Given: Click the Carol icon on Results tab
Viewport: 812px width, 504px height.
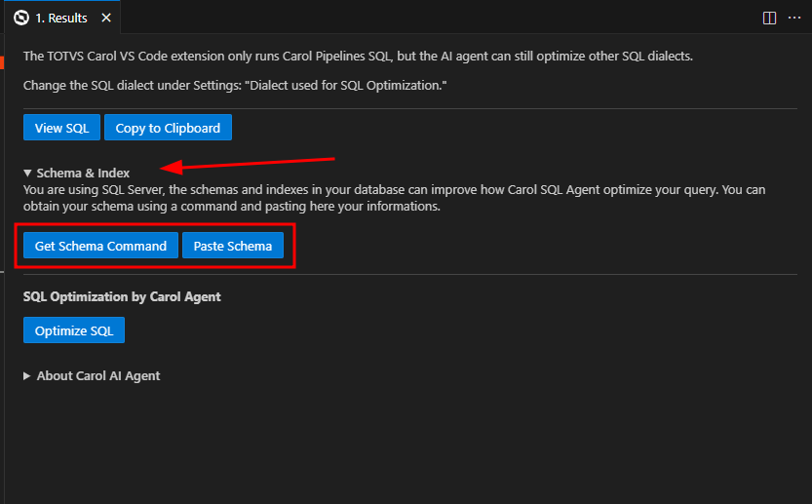Looking at the screenshot, I should coord(20,18).
